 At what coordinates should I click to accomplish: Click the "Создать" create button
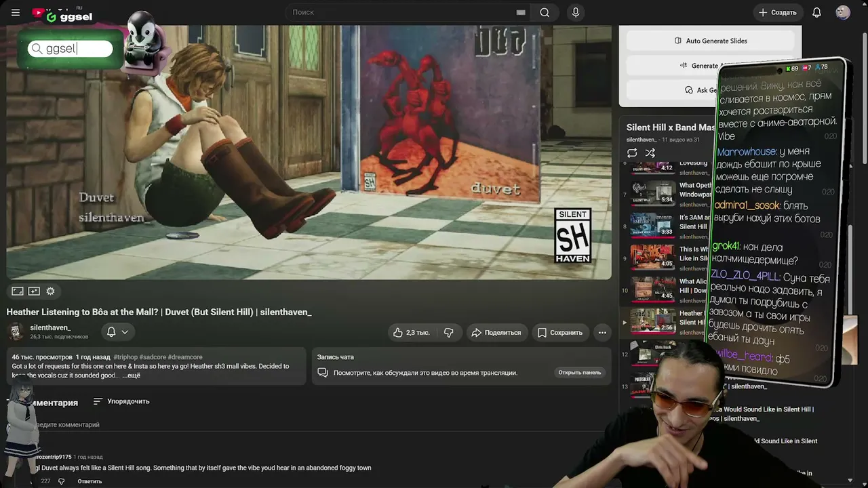click(x=778, y=12)
